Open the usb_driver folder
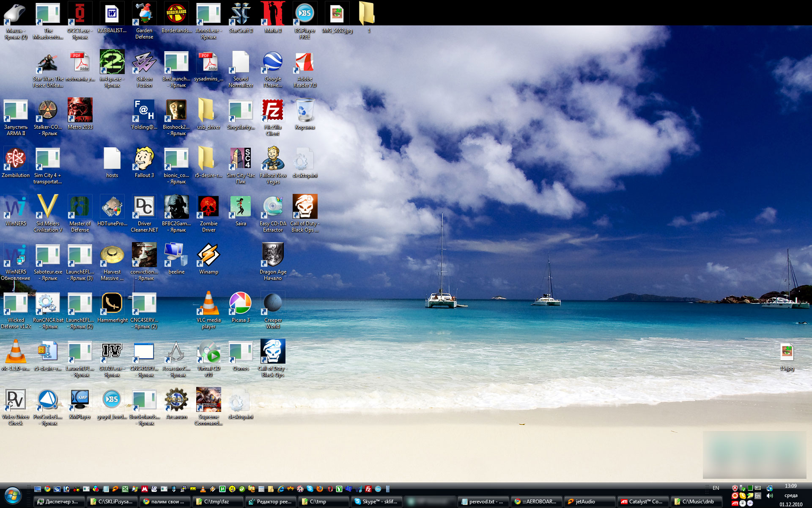This screenshot has width=812, height=508. pyautogui.click(x=208, y=114)
